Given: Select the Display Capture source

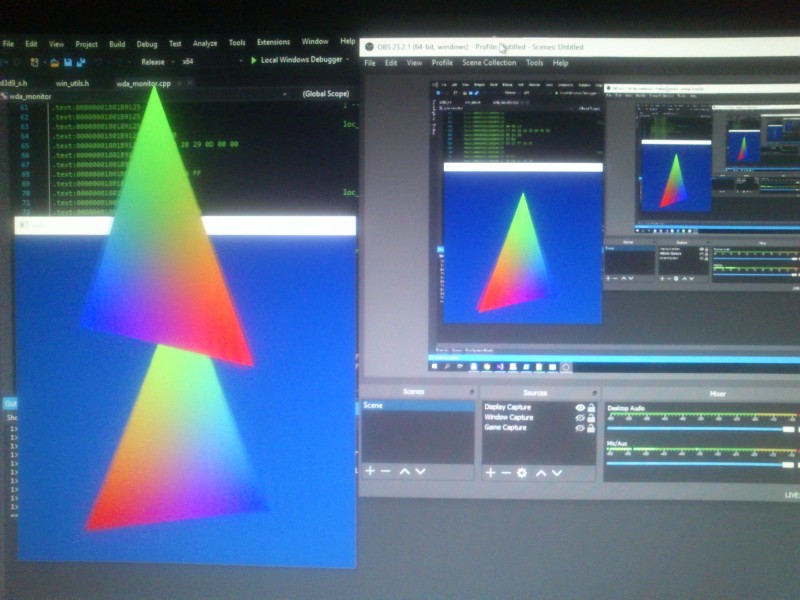Looking at the screenshot, I should pos(508,407).
